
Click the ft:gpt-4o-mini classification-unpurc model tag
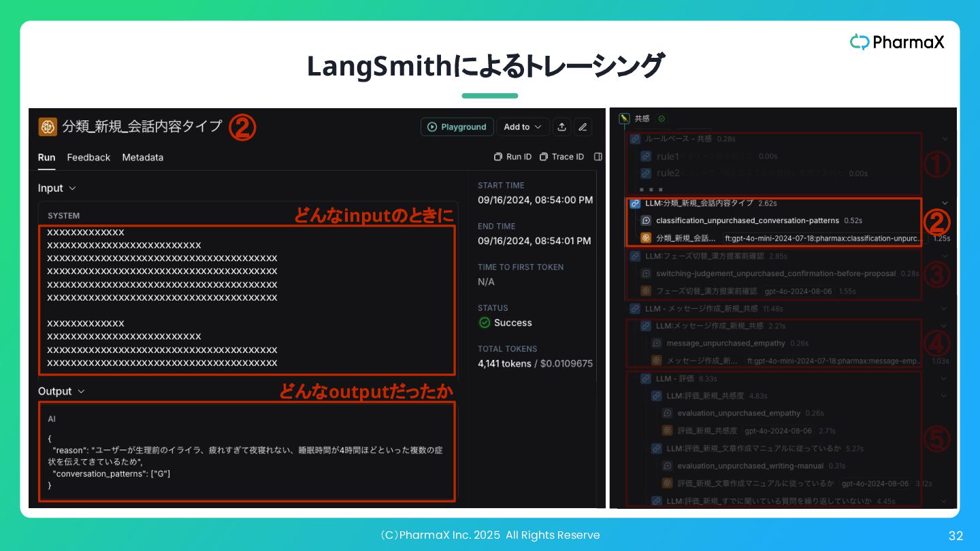coord(825,239)
